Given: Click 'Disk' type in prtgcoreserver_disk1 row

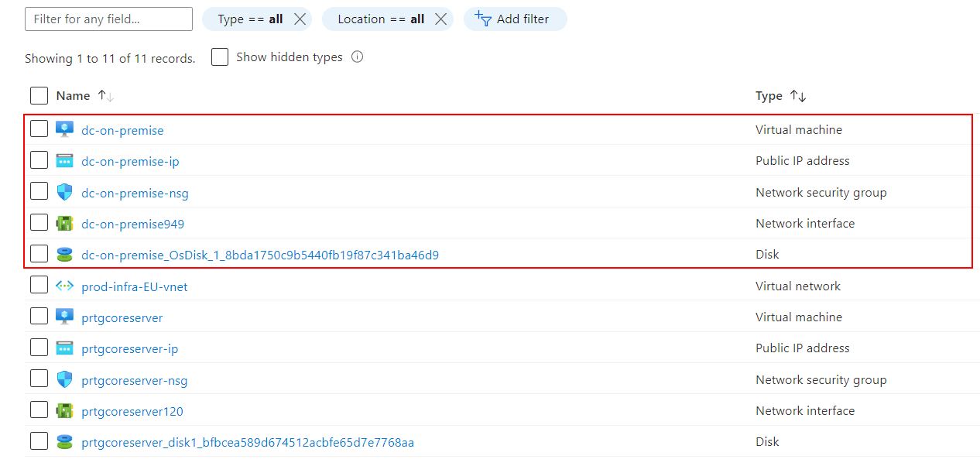Looking at the screenshot, I should point(767,441).
